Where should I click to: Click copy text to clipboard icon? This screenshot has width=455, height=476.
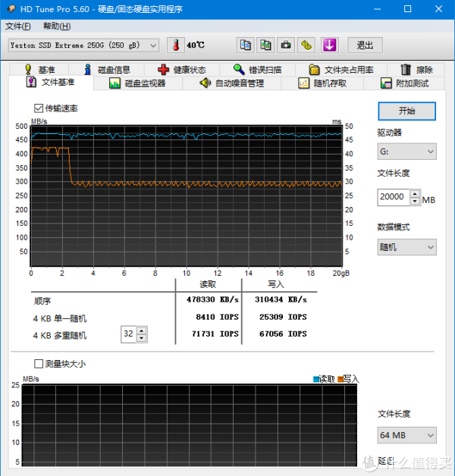click(x=246, y=45)
